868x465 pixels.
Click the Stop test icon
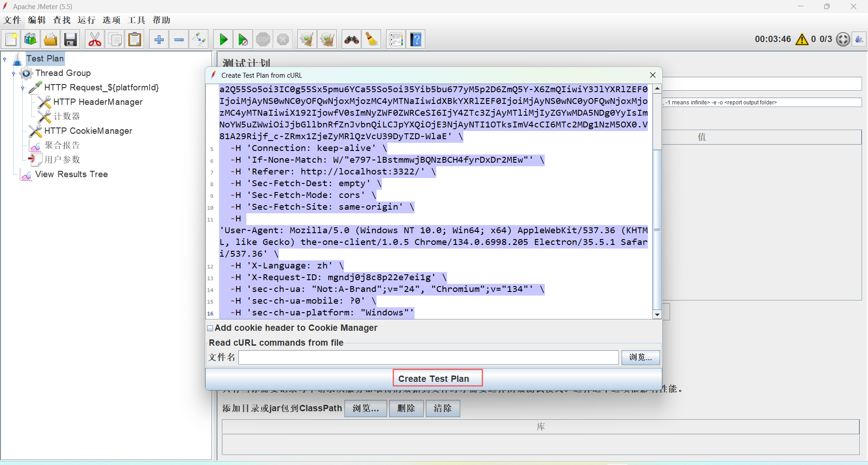(x=263, y=39)
